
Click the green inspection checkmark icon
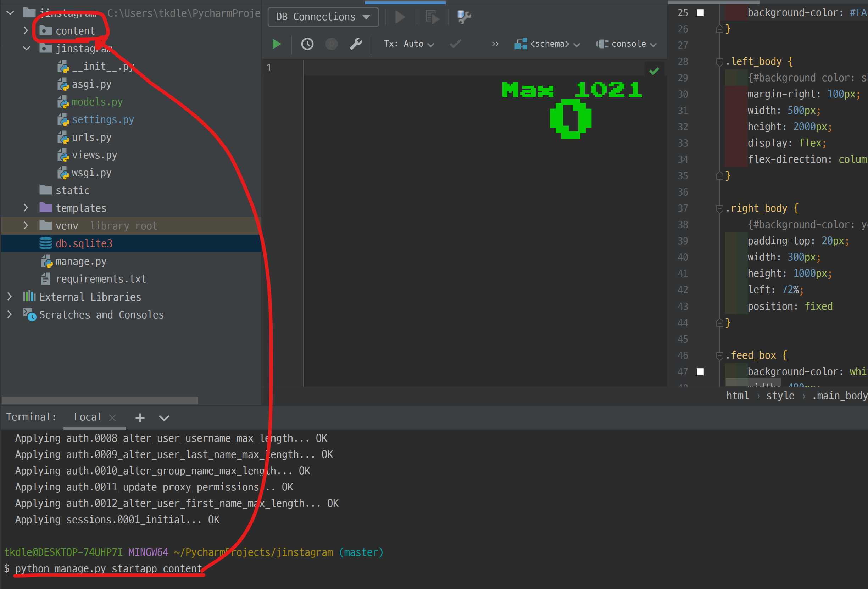coord(653,71)
